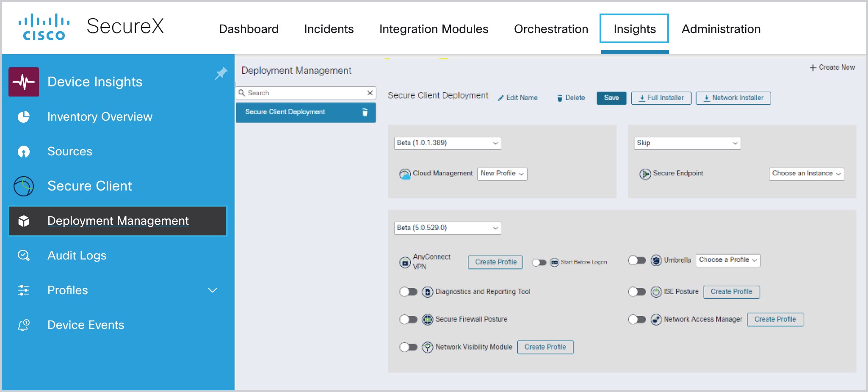Enable the Network Visibility Module toggle
868x392 pixels.
click(x=409, y=347)
